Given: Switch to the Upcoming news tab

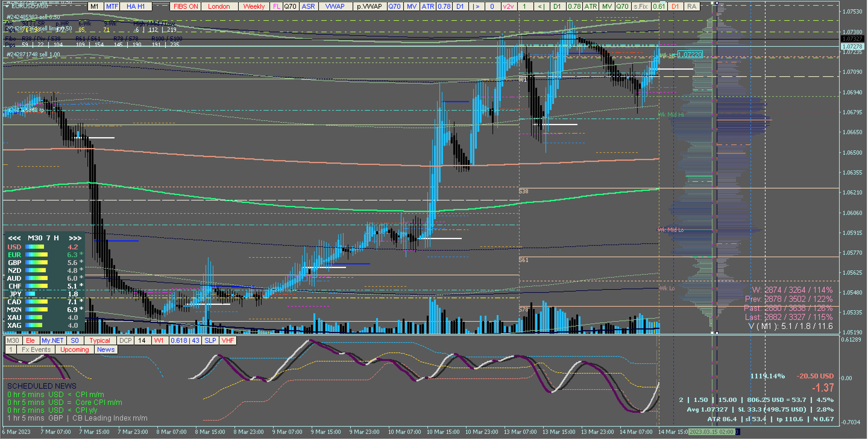Looking at the screenshot, I should [x=74, y=350].
